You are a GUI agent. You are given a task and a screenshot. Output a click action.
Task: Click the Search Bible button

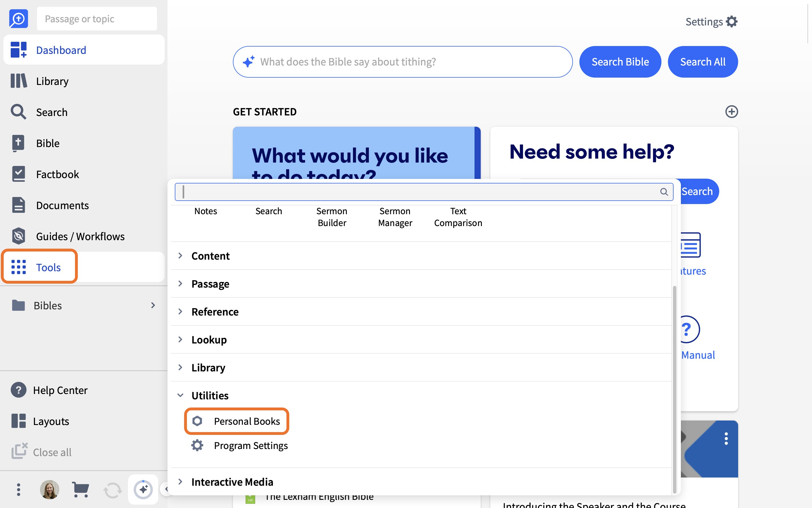coord(620,62)
